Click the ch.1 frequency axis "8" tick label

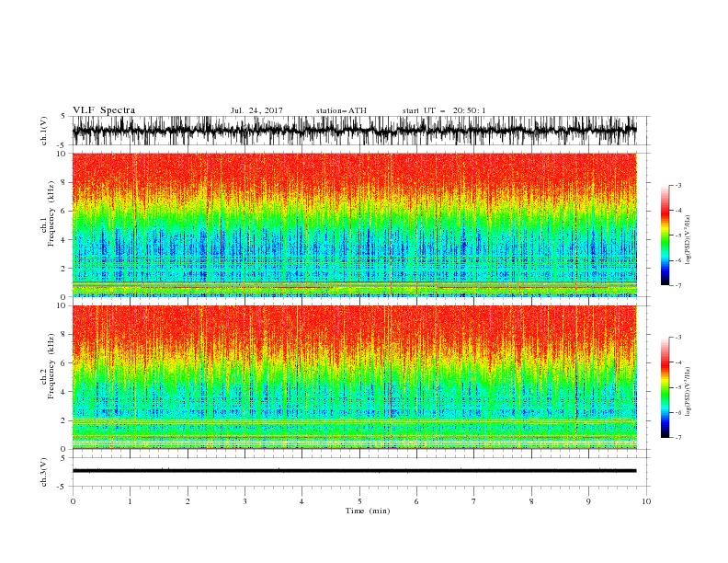pos(64,182)
